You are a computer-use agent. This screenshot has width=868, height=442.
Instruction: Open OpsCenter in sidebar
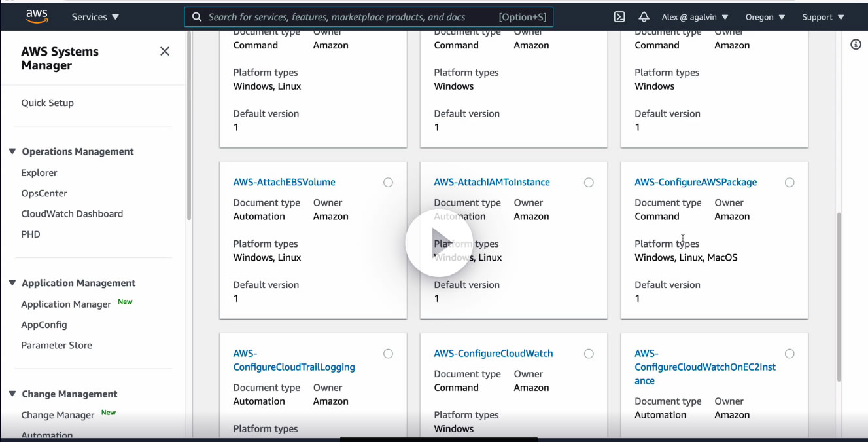click(x=44, y=193)
